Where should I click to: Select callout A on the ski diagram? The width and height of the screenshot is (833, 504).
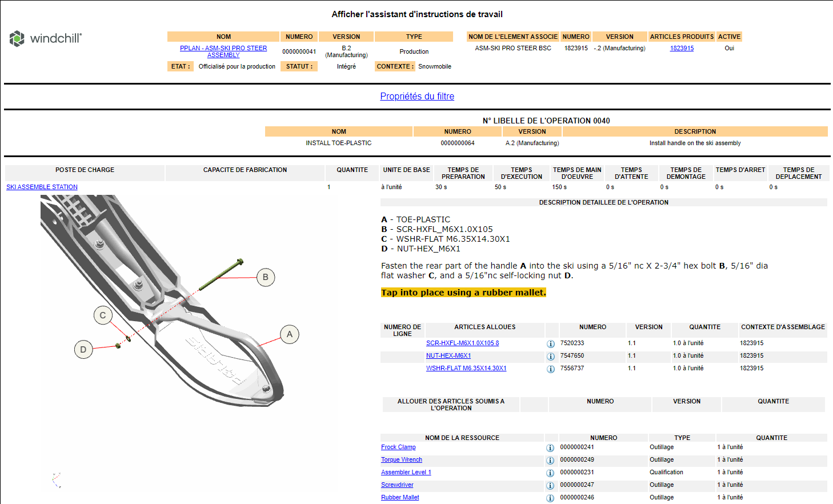click(289, 335)
